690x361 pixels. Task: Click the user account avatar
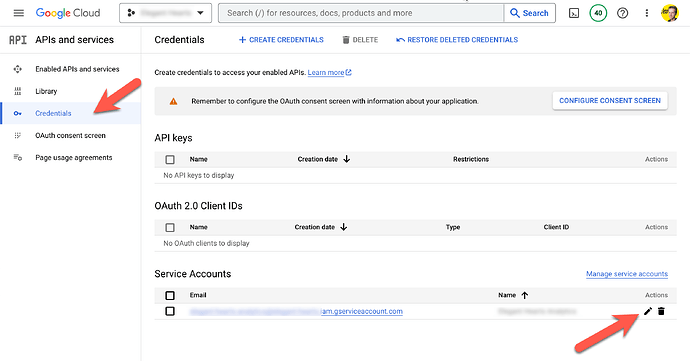pyautogui.click(x=670, y=13)
